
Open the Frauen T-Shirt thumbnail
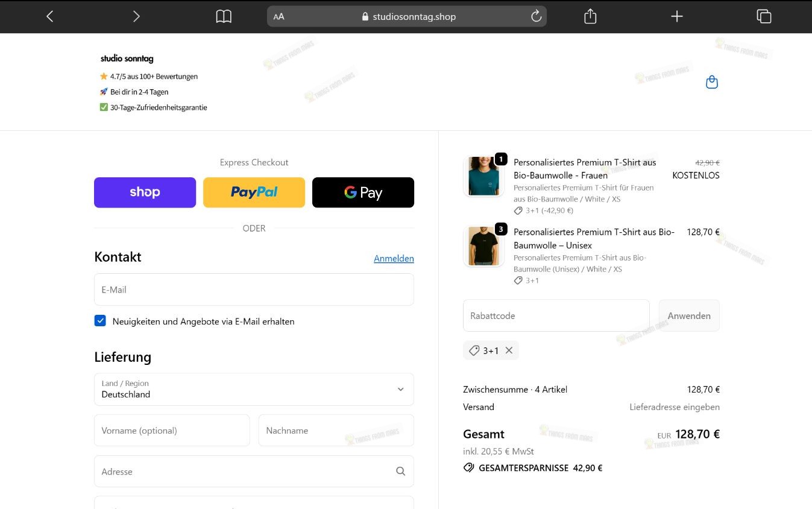(483, 176)
